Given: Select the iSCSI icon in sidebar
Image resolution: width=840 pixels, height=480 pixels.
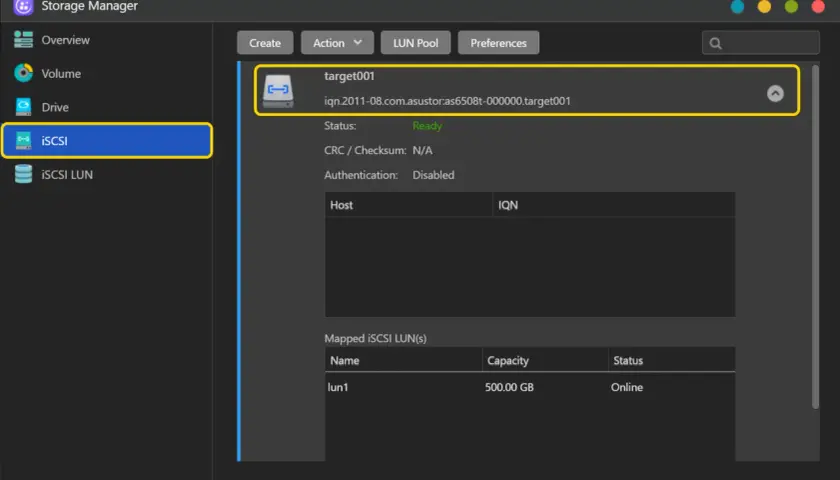Looking at the screenshot, I should (x=23, y=140).
